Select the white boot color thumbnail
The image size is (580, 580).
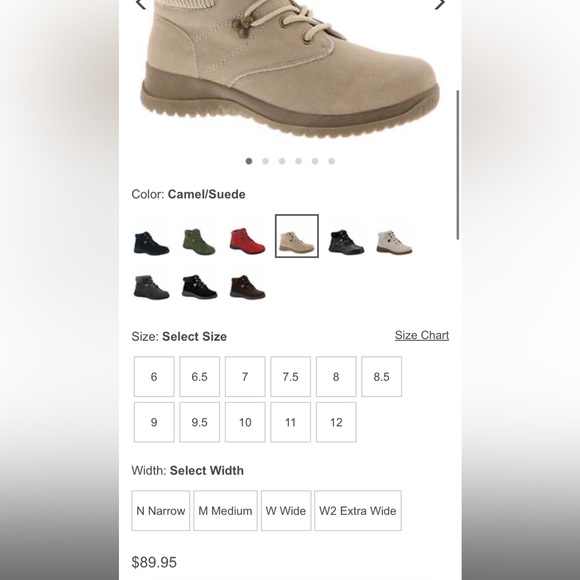394,242
